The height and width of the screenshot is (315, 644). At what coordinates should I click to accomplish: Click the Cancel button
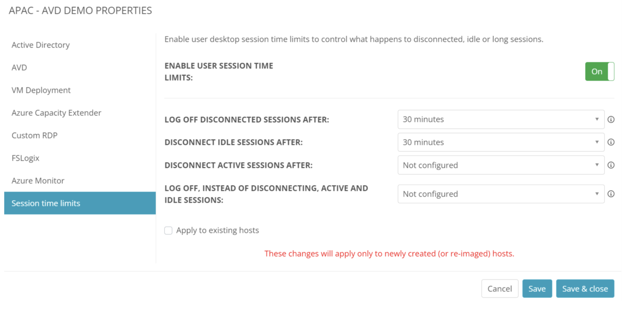(x=499, y=289)
